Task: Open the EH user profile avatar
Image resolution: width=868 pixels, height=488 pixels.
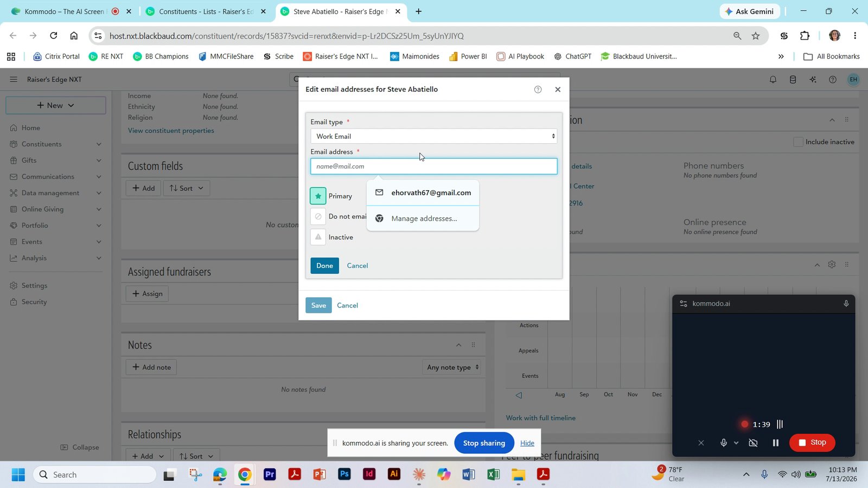Action: [853, 79]
